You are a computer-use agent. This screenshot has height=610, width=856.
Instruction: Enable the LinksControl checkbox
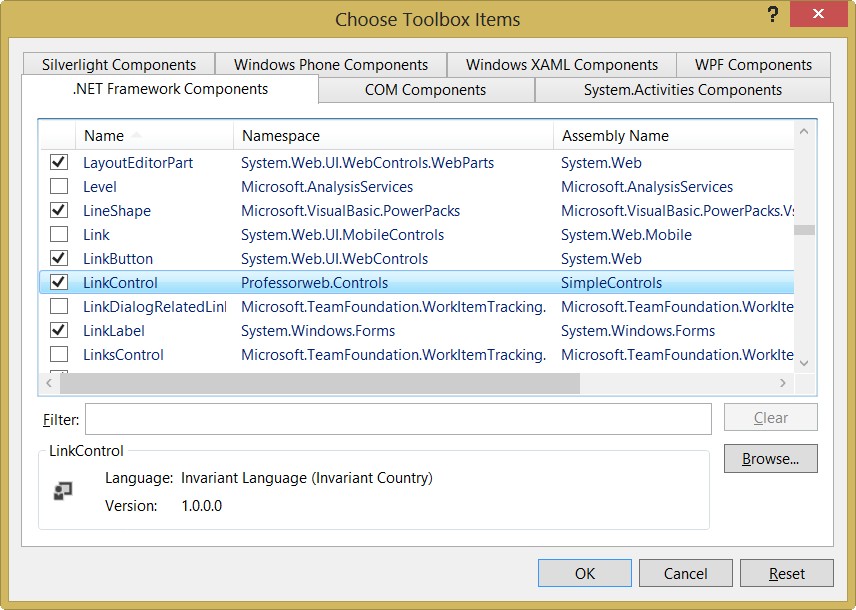coord(59,354)
